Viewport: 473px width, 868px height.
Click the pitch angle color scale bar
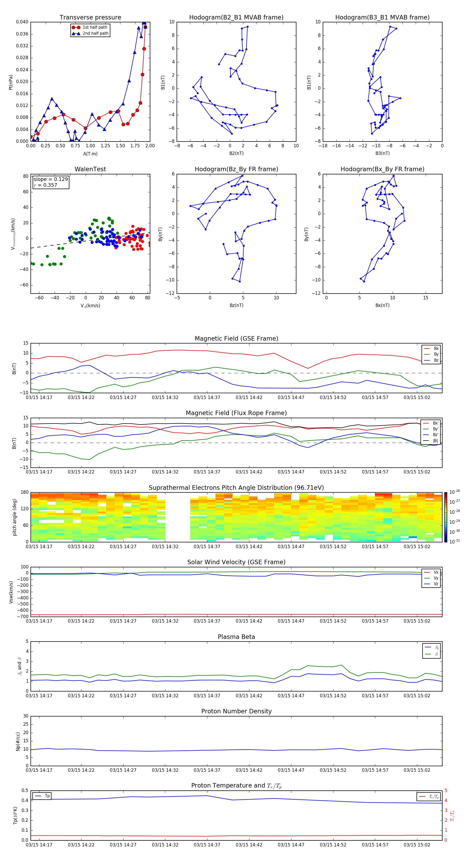pyautogui.click(x=446, y=517)
